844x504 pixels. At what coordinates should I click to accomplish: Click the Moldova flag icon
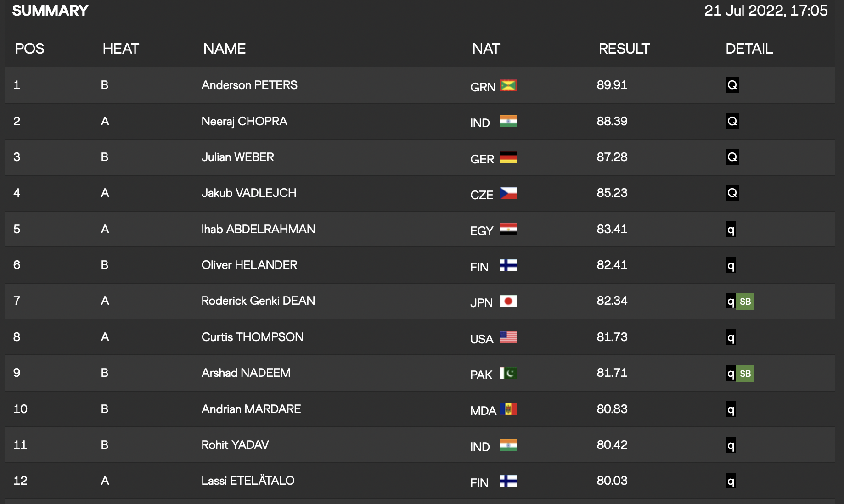point(508,409)
